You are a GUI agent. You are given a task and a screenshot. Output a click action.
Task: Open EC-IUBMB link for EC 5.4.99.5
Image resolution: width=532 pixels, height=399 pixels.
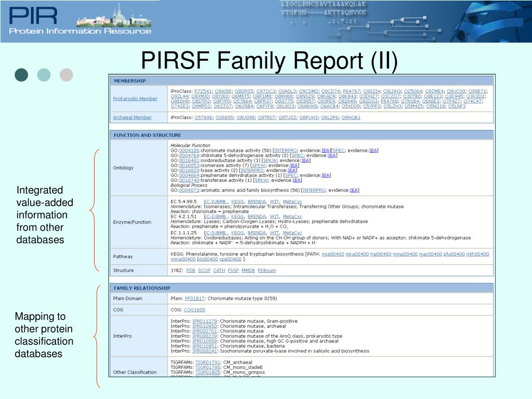[215, 202]
